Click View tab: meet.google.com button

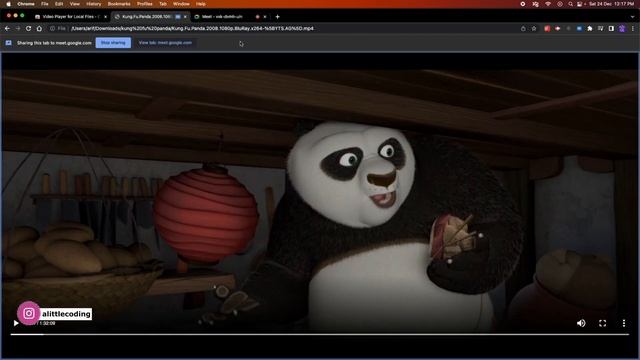click(x=165, y=43)
